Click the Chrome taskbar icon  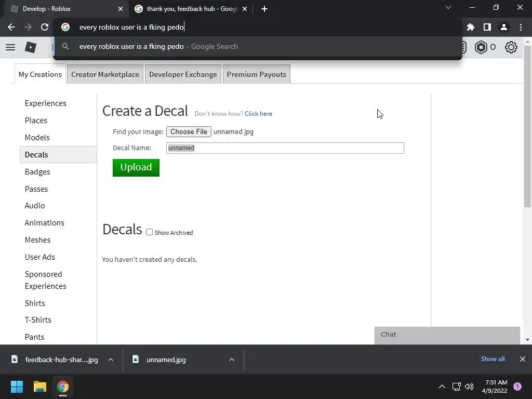(x=62, y=387)
